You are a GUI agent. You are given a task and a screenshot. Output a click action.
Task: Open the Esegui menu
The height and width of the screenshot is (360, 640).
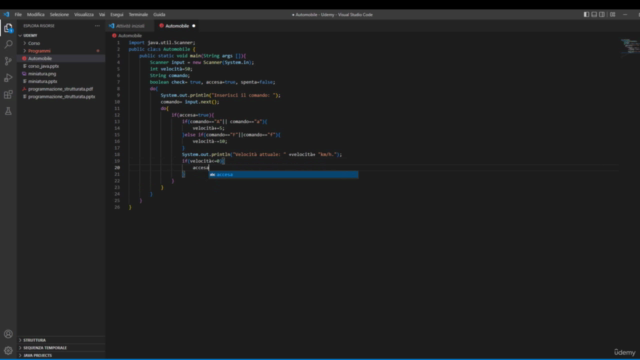(117, 14)
